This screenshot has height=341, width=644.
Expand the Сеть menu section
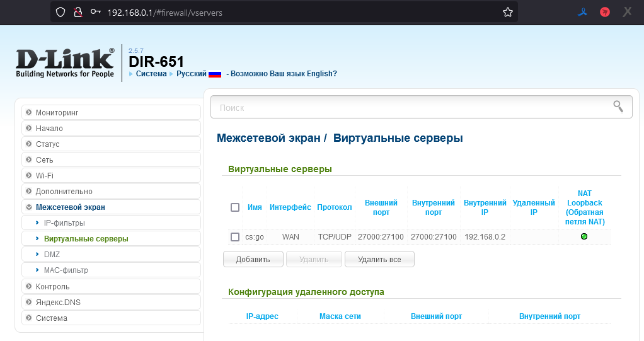coord(111,160)
